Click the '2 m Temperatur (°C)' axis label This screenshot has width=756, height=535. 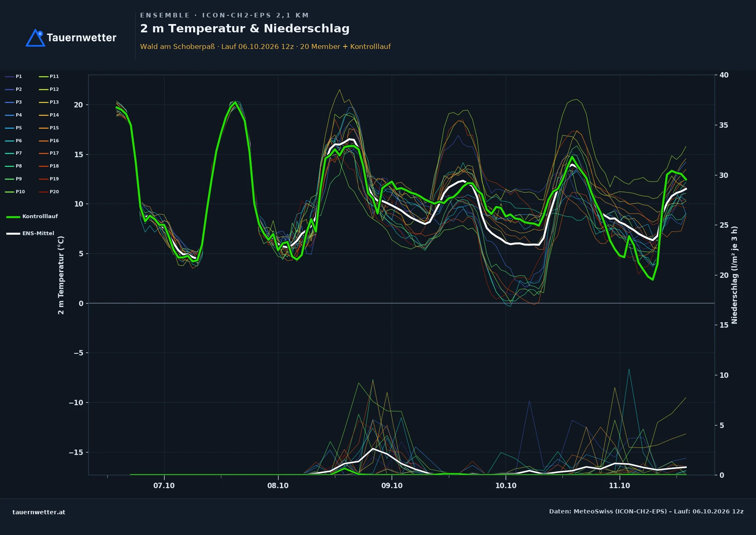click(61, 275)
